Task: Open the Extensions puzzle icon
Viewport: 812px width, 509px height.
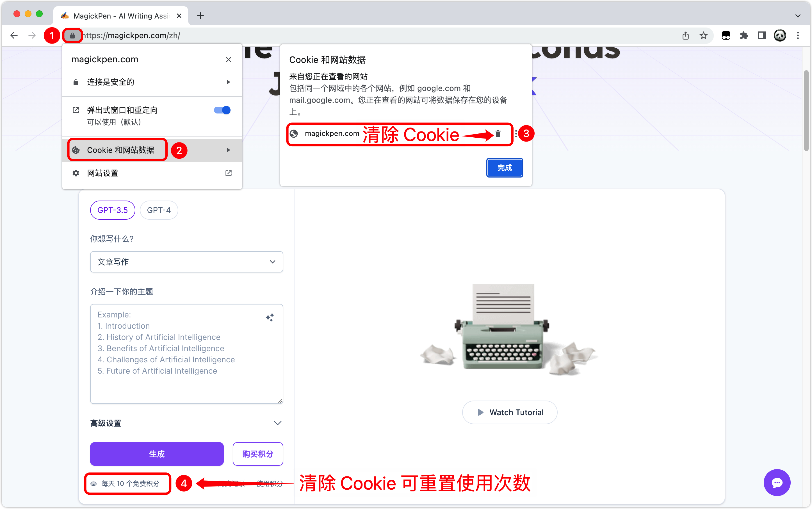Action: pyautogui.click(x=744, y=35)
